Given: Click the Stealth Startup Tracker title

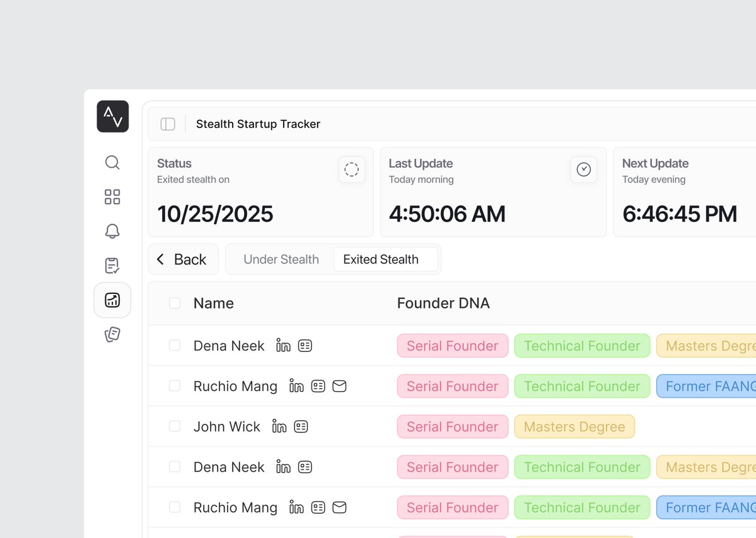Looking at the screenshot, I should coord(258,124).
